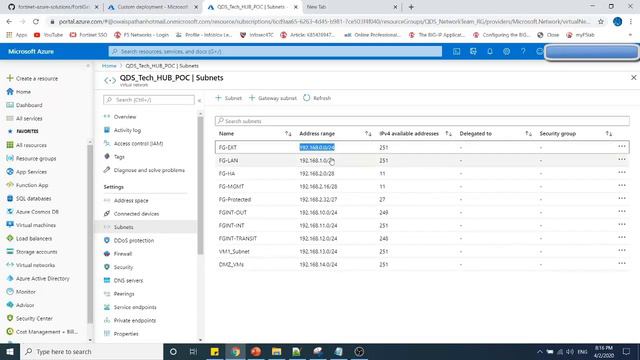Viewport: 640px width, 360px height.
Task: Click the Search subnets field
Action: (x=422, y=121)
